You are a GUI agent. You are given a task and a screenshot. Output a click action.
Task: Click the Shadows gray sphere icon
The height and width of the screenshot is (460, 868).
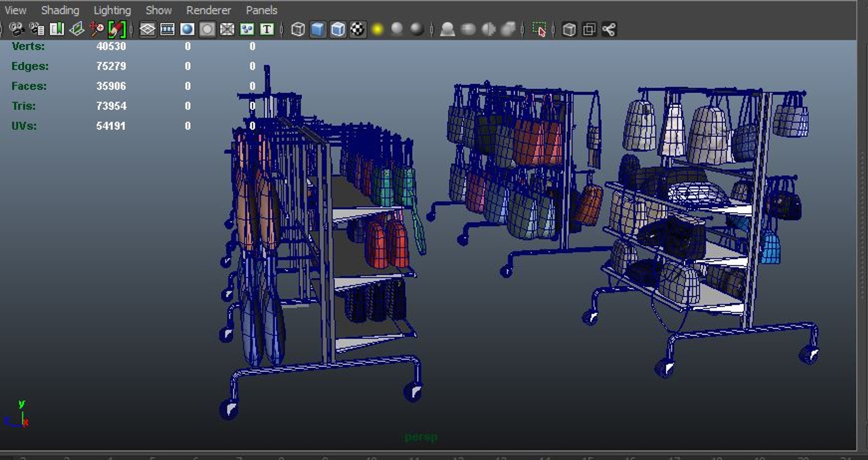(397, 29)
